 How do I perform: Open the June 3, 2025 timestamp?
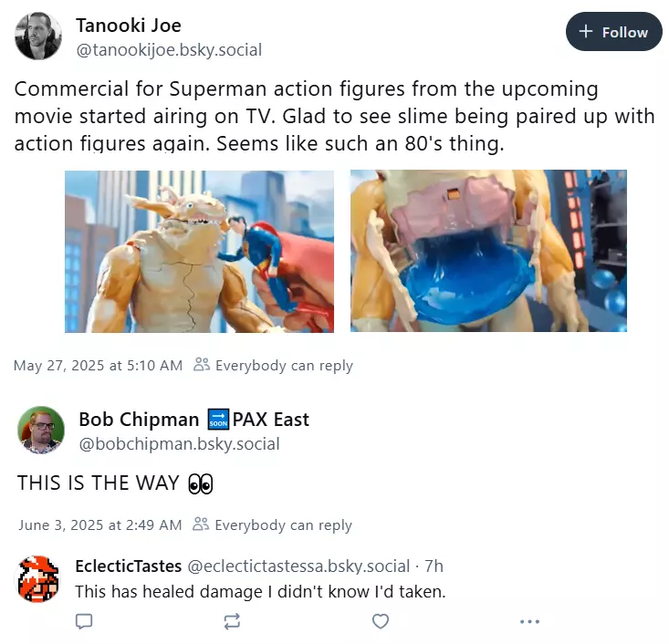[x=100, y=525]
